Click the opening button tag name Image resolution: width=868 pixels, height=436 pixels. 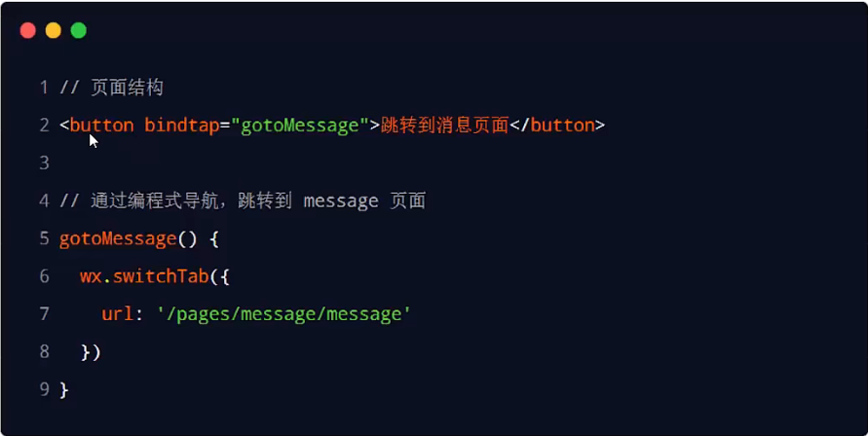(102, 125)
